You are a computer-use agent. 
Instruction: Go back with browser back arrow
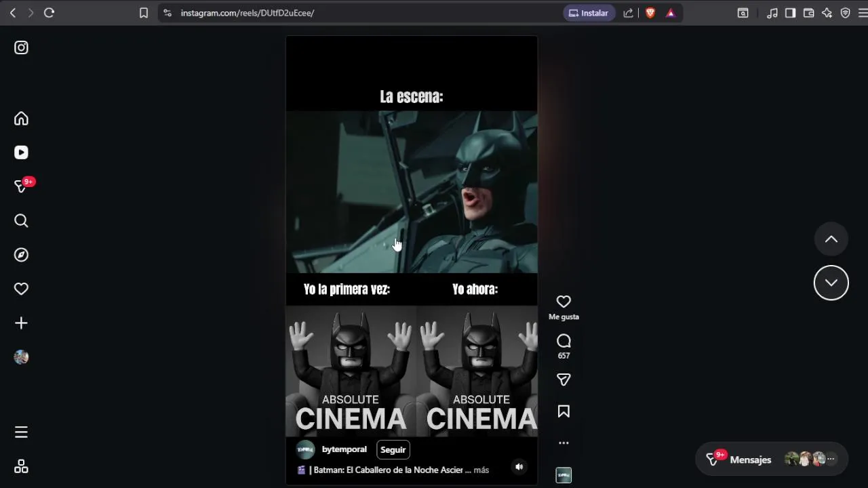pyautogui.click(x=12, y=13)
